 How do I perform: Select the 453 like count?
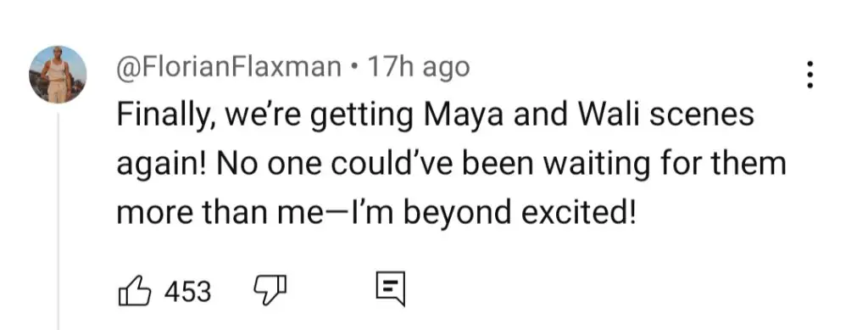(x=188, y=291)
